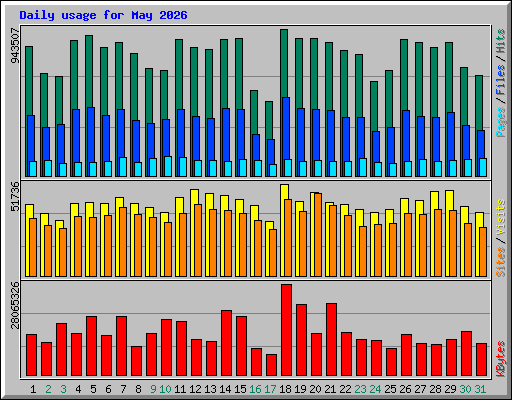
Task: Click day 14 on the x-axis
Action: 225,389
